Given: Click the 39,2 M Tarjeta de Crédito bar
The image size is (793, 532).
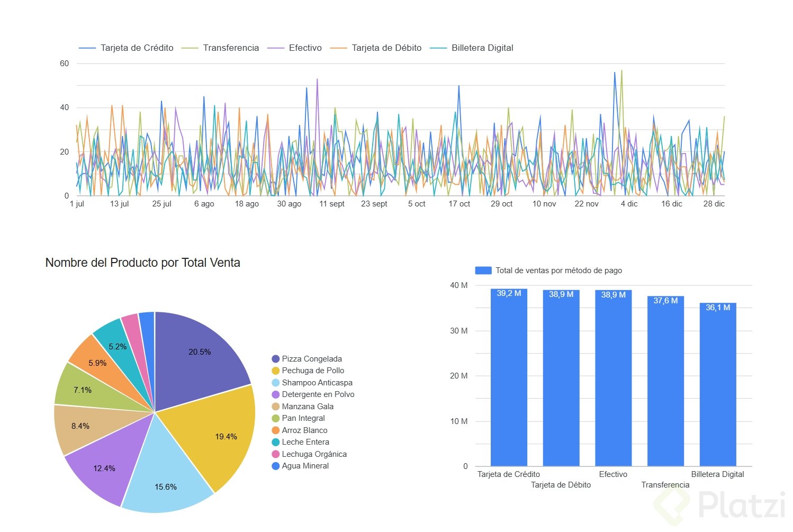Looking at the screenshot, I should click(509, 377).
